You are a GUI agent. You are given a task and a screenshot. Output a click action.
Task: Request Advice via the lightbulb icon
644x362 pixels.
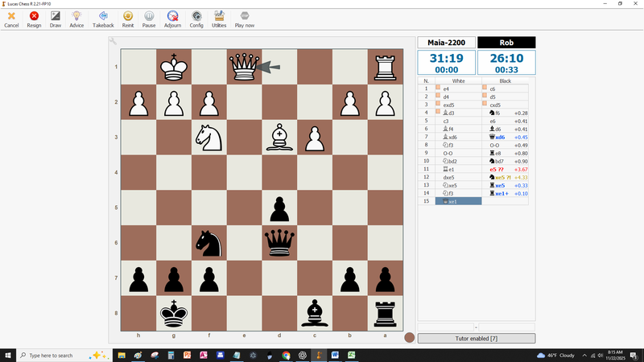pyautogui.click(x=76, y=19)
